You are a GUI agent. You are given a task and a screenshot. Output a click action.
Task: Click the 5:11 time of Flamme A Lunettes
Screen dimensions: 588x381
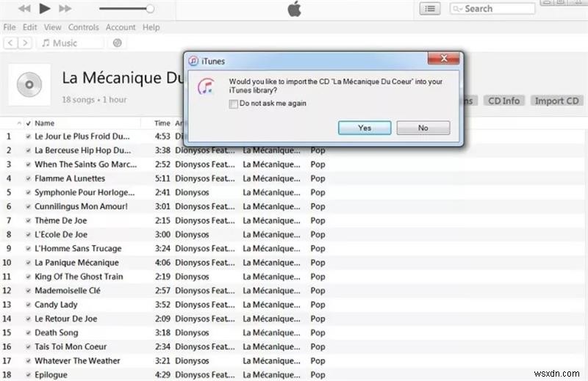pyautogui.click(x=162, y=178)
